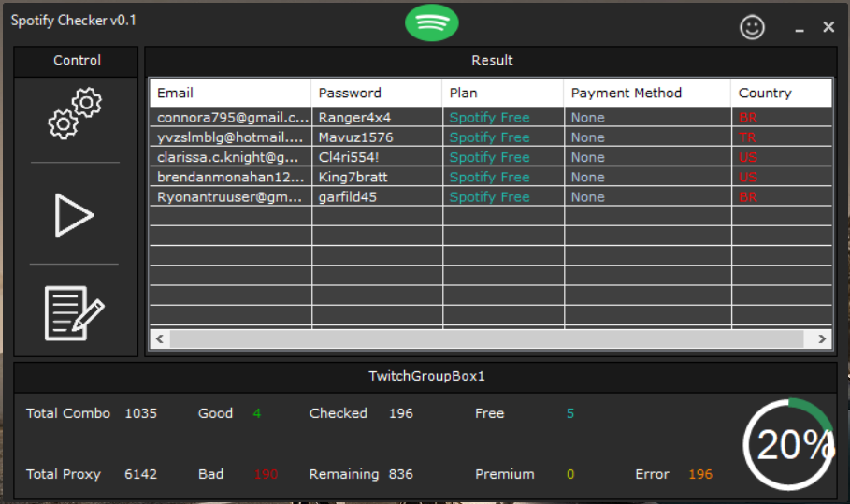850x504 pixels.
Task: Click Spotify Free in the TR row
Action: coord(489,137)
